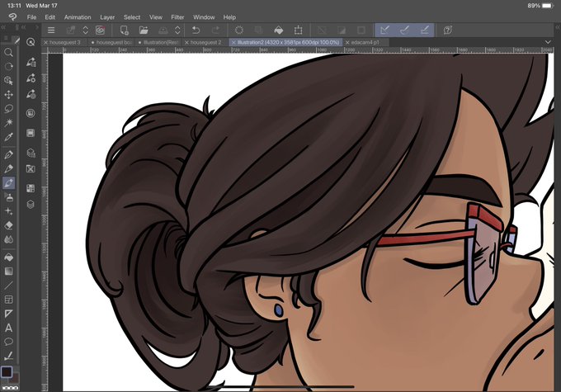Toggle Snap to Ruler

pos(385,30)
